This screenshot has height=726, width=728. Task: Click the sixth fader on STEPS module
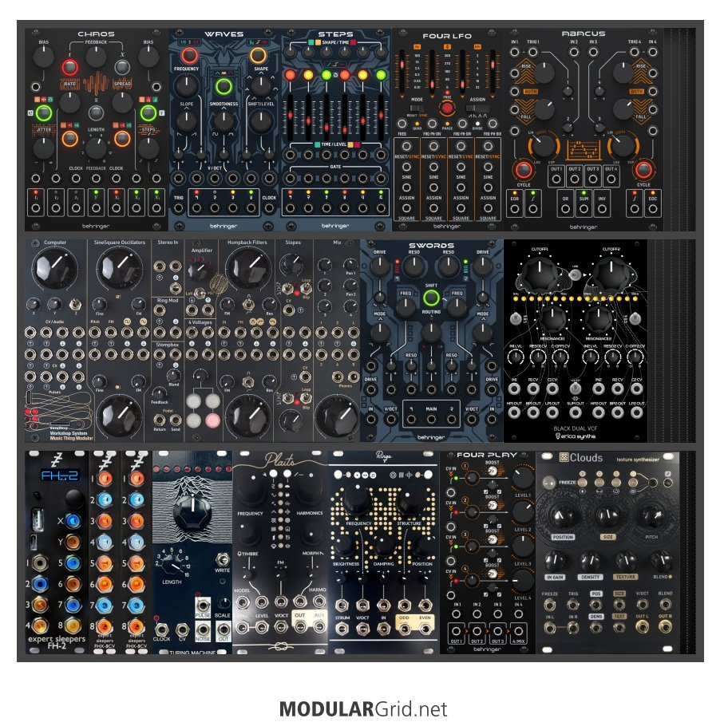point(381,116)
